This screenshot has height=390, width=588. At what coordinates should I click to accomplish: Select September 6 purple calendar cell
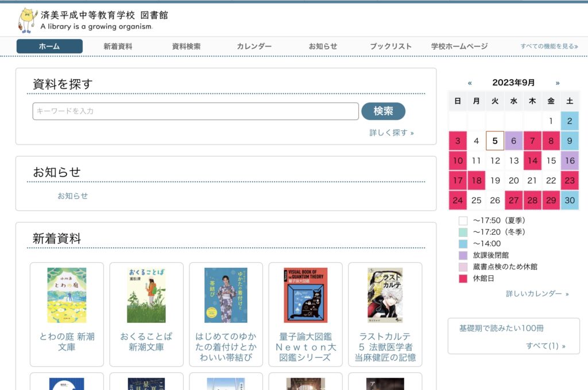click(513, 141)
